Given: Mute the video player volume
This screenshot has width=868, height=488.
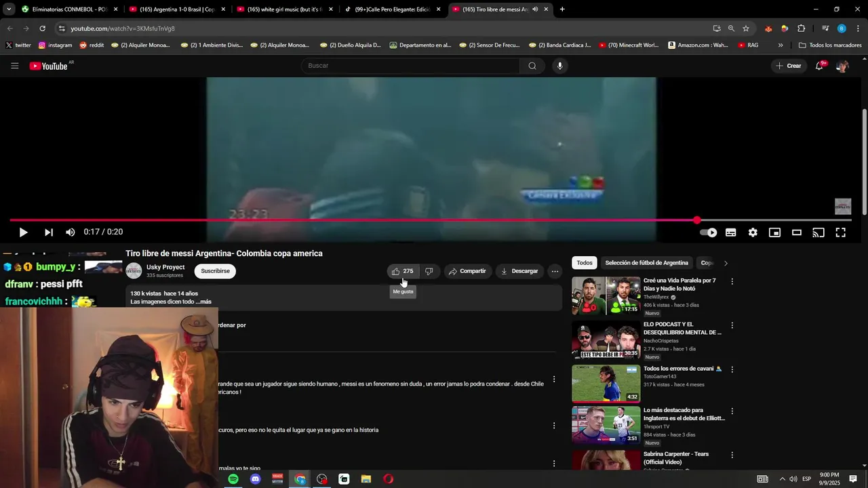Looking at the screenshot, I should 71,232.
